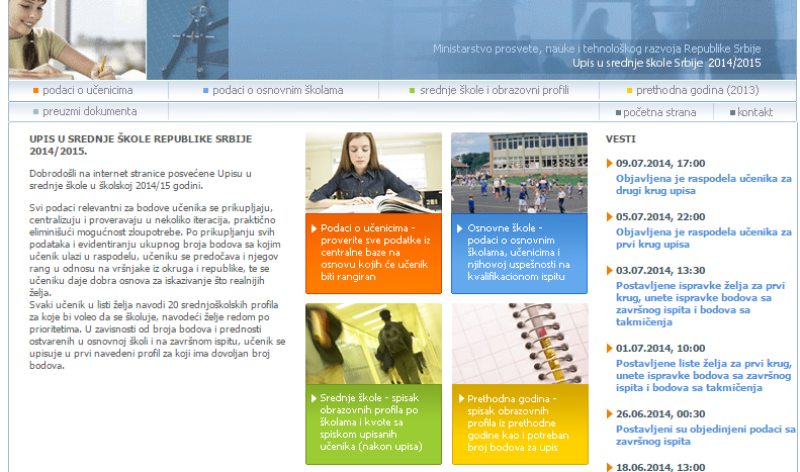Click the date text '26.06.2014, 00:30'
Image resolution: width=800 pixels, height=472 pixels.
point(660,414)
